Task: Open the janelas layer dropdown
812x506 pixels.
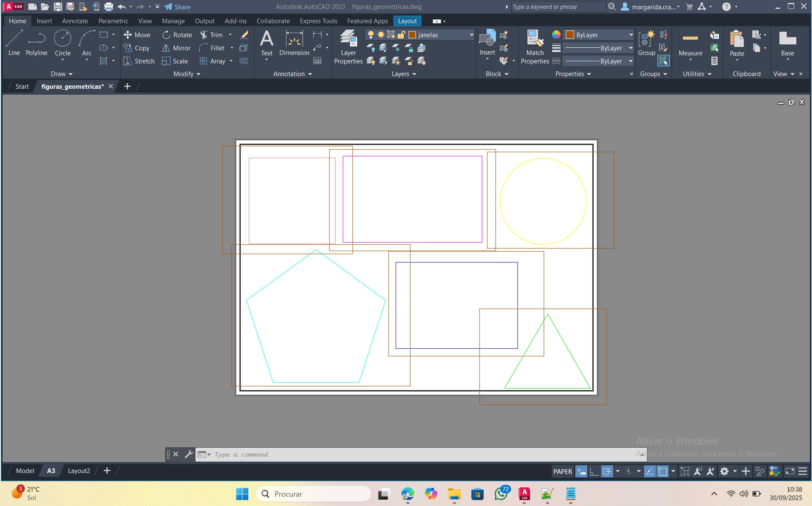Action: pyautogui.click(x=471, y=35)
